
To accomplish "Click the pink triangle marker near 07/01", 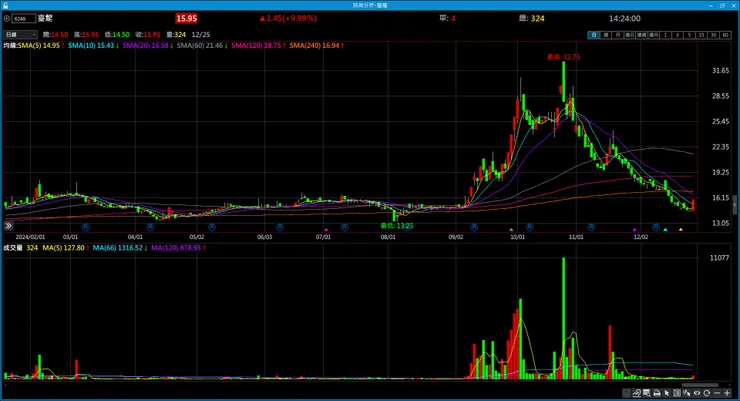I will 326,230.
